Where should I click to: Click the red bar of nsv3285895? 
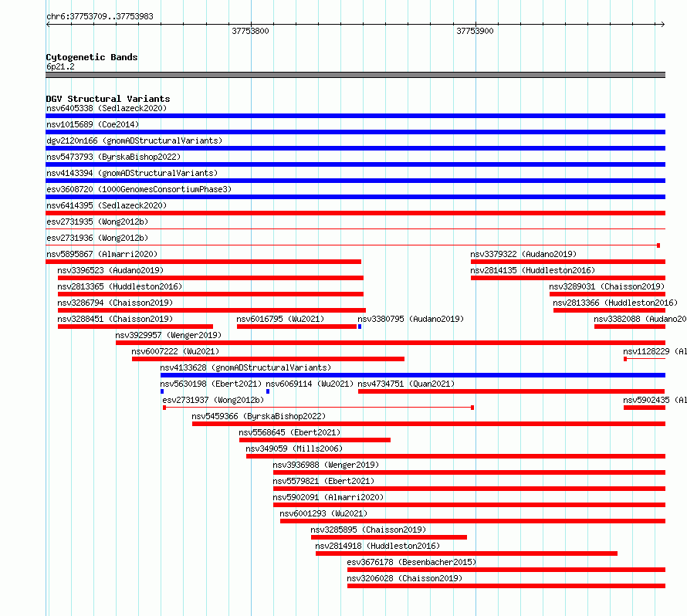pos(389,537)
